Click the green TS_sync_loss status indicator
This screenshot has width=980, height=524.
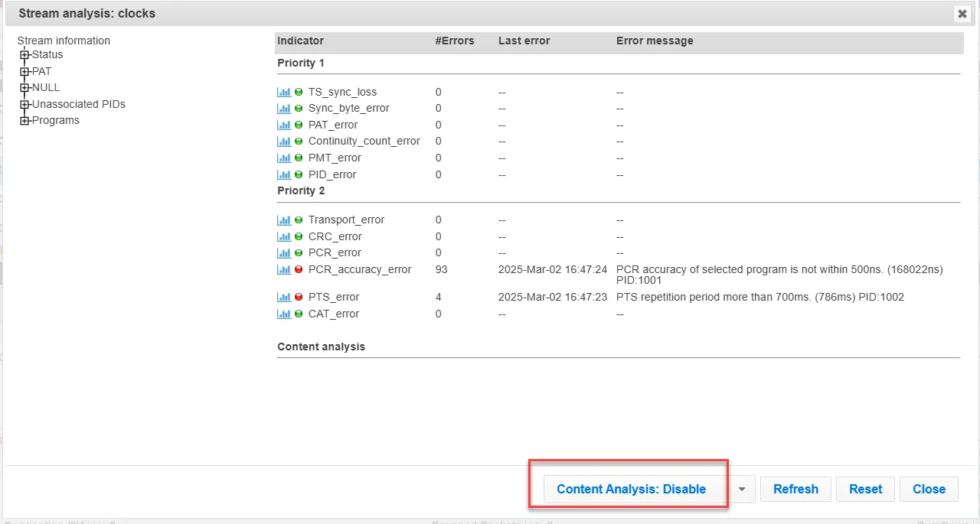pyautogui.click(x=299, y=92)
